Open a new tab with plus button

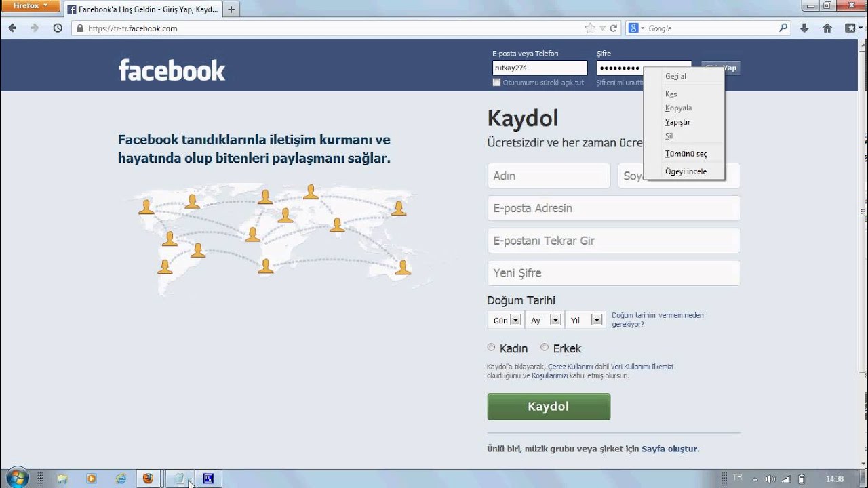point(231,9)
